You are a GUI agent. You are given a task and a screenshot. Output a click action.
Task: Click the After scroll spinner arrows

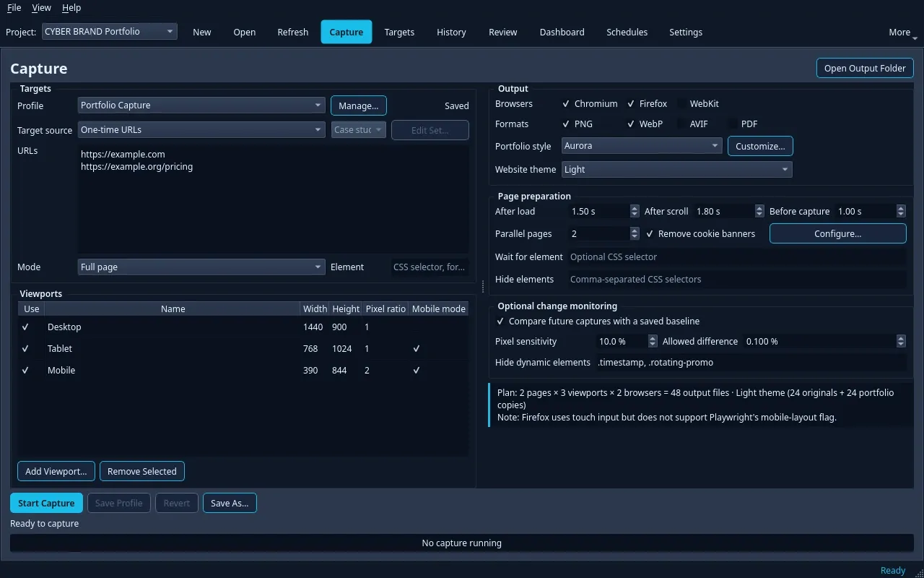click(x=759, y=212)
